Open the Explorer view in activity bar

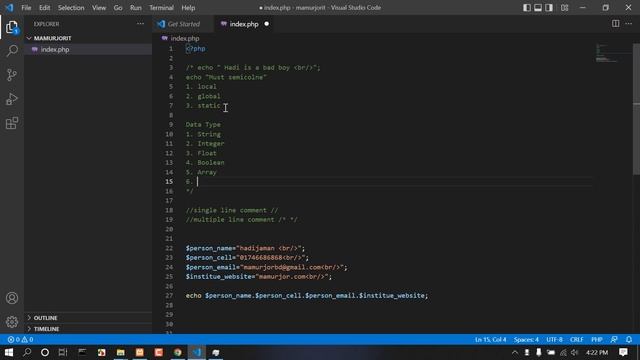point(12,28)
